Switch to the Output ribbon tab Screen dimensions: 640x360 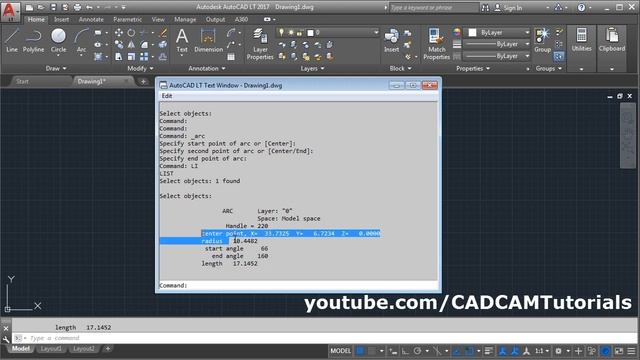coord(215,19)
